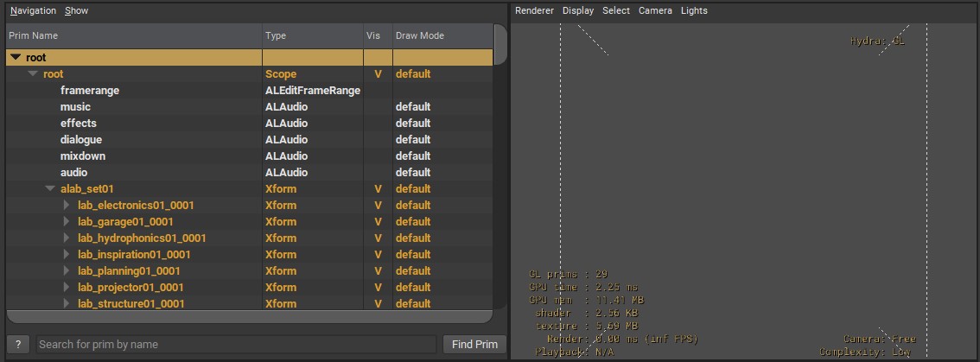Expand lab_planning01_0001
Image resolution: width=980 pixels, height=362 pixels.
pyautogui.click(x=67, y=270)
